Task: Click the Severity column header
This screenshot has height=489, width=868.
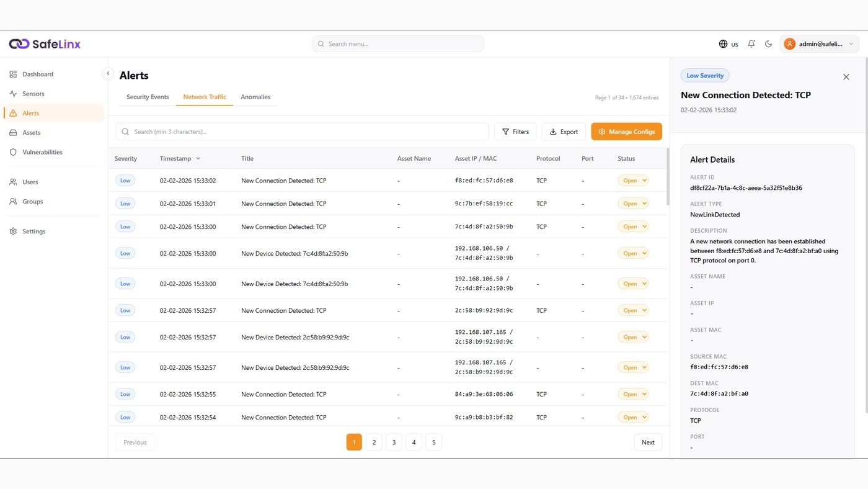Action: (x=126, y=158)
